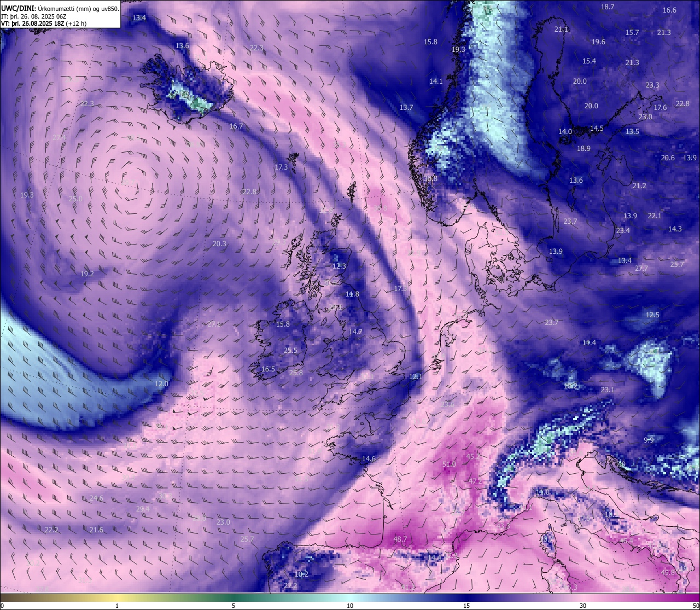Select the 30 label on the color scale
700x610 pixels.
(x=583, y=606)
